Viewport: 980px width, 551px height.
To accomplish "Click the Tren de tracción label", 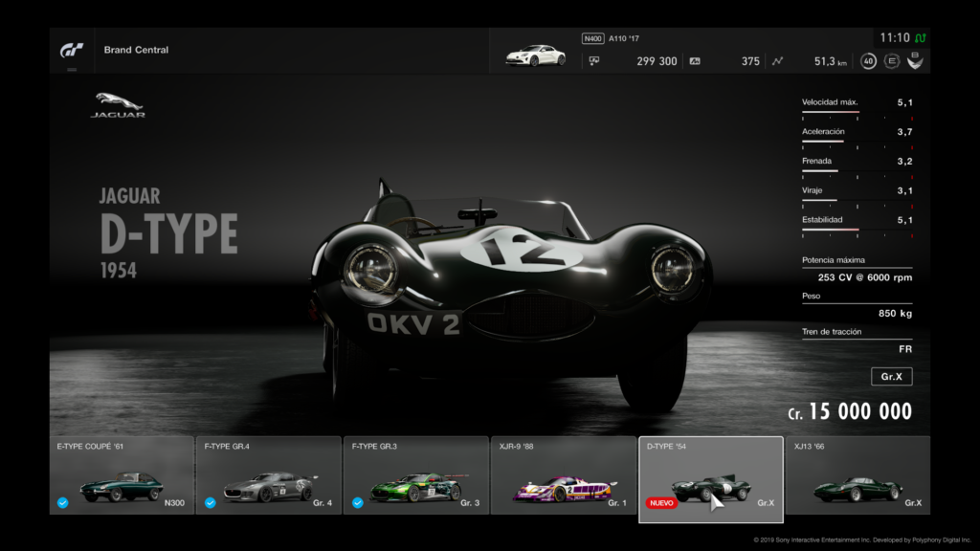I will pos(832,332).
